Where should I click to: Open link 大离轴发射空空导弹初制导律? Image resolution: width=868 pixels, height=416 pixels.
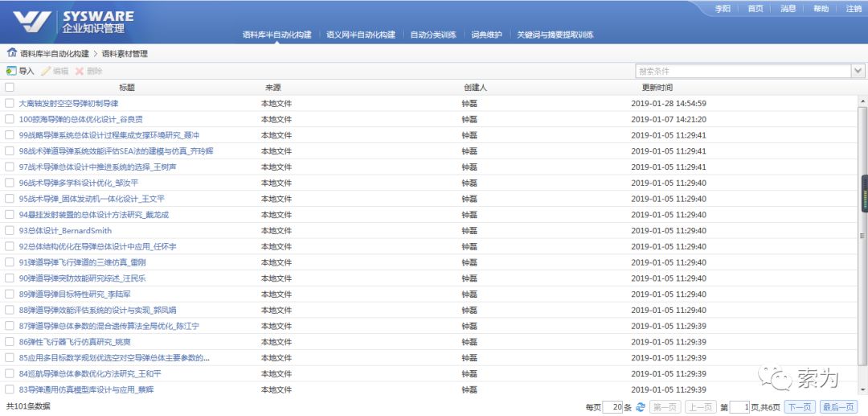(x=68, y=104)
